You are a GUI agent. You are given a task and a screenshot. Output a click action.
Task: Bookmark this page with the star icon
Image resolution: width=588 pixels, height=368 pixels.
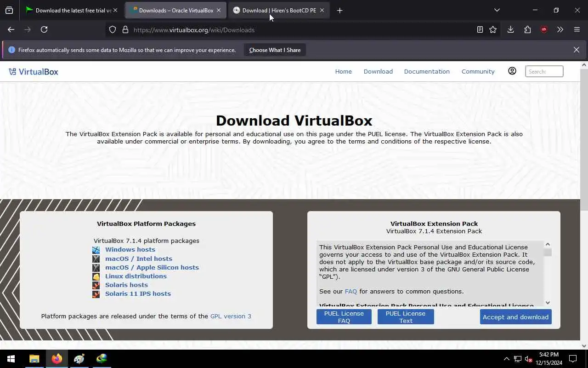tap(493, 30)
